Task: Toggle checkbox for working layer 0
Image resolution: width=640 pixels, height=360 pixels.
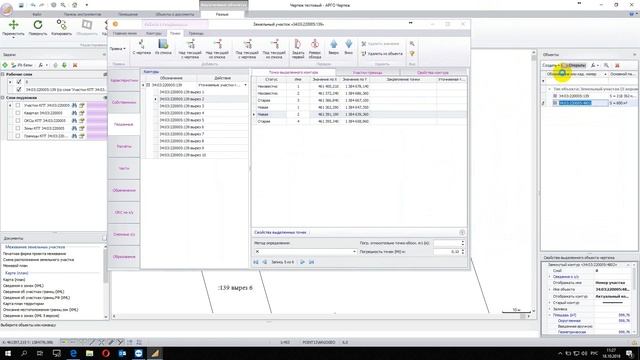Action: (19, 82)
